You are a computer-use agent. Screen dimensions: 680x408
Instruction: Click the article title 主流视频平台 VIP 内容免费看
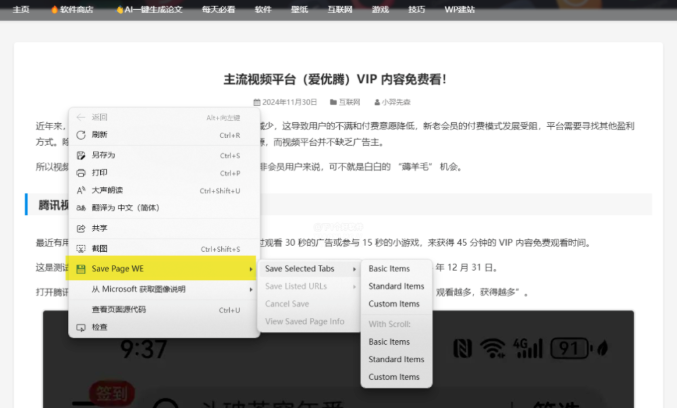(x=334, y=78)
